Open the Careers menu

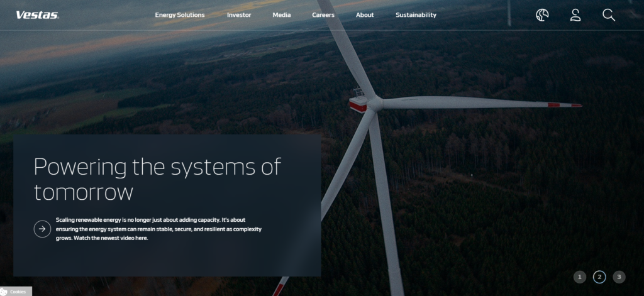[x=323, y=15]
